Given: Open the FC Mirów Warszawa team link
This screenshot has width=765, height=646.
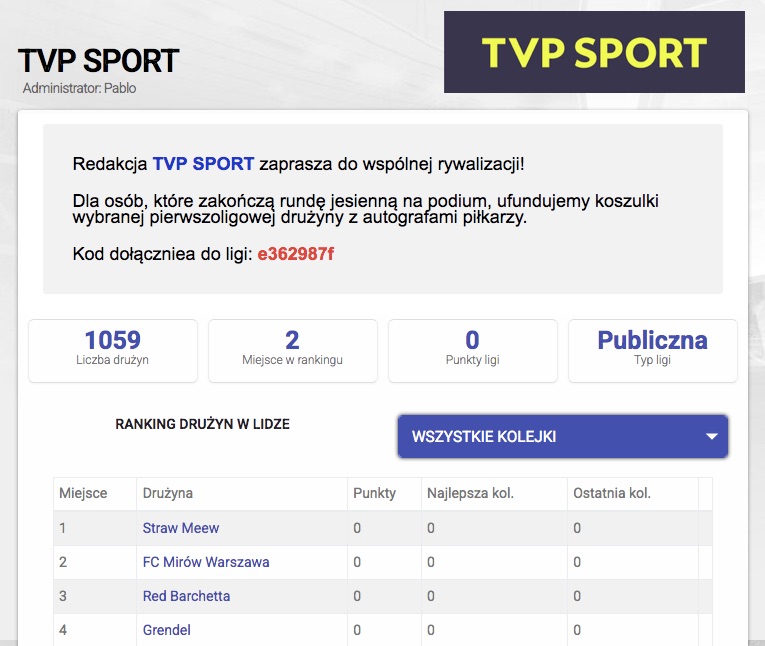Looking at the screenshot, I should point(206,562).
